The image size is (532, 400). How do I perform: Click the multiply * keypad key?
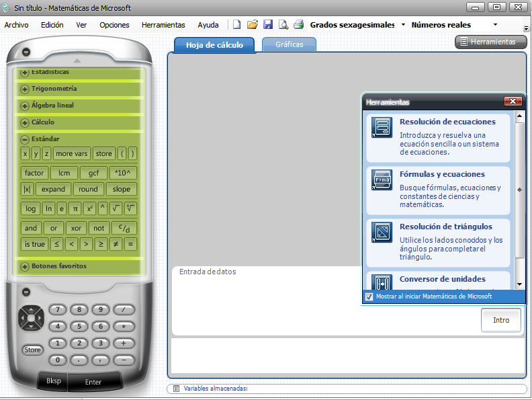(x=124, y=326)
